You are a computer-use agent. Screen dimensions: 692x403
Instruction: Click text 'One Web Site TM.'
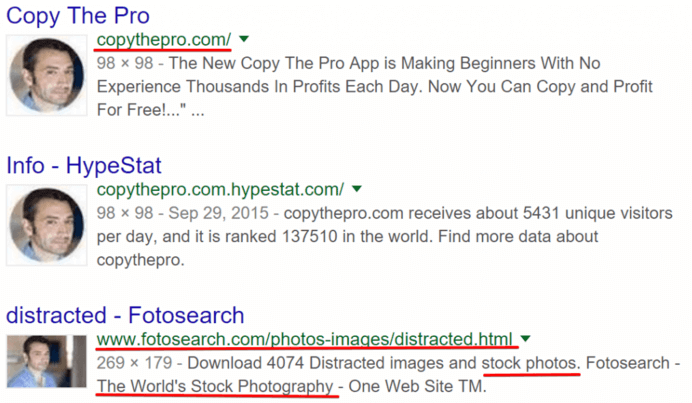(417, 387)
